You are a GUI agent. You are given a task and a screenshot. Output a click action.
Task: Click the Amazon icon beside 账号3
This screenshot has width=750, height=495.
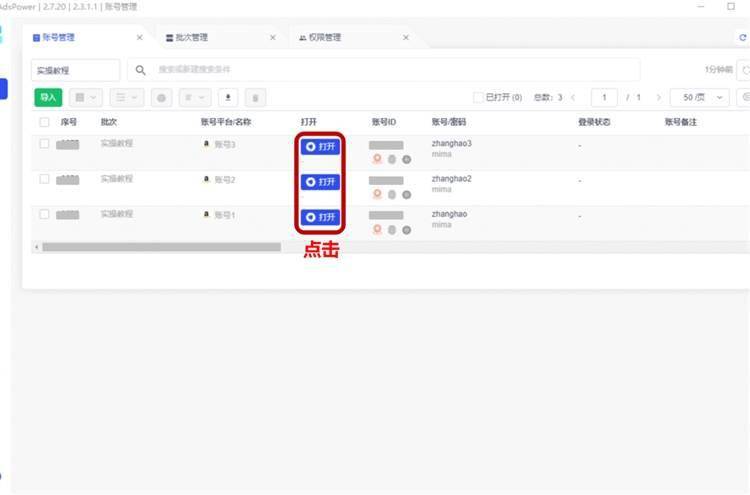coord(206,145)
